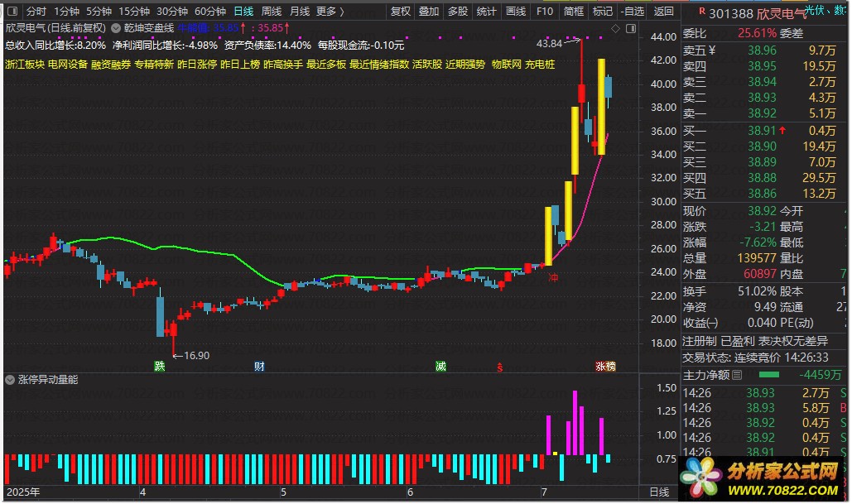Switch to 30分钟 period
The height and width of the screenshot is (504, 852).
pyautogui.click(x=172, y=11)
